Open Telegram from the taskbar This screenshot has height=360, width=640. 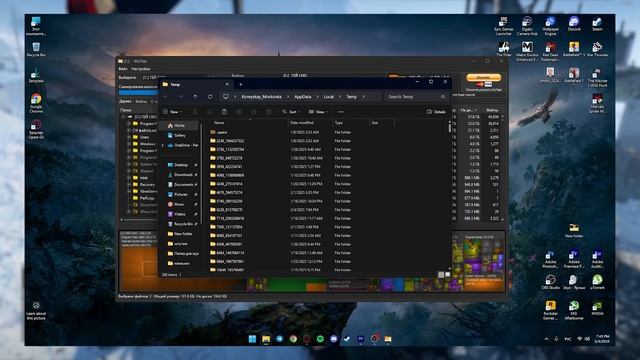pyautogui.click(x=280, y=339)
